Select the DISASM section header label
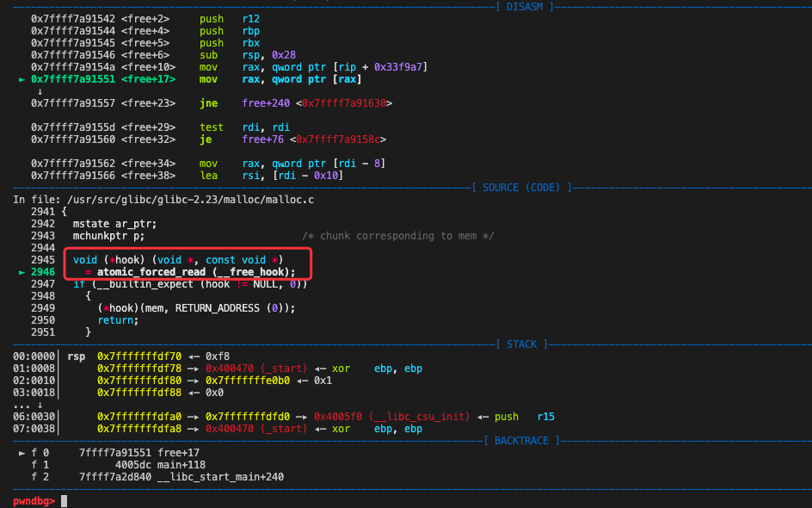Screen dimensions: 812x508 pyautogui.click(x=525, y=7)
